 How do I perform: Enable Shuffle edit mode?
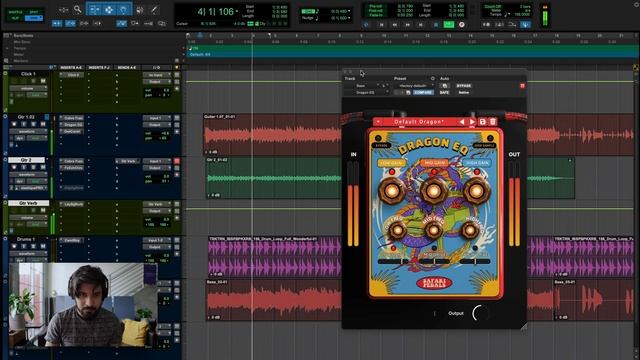[x=16, y=12]
